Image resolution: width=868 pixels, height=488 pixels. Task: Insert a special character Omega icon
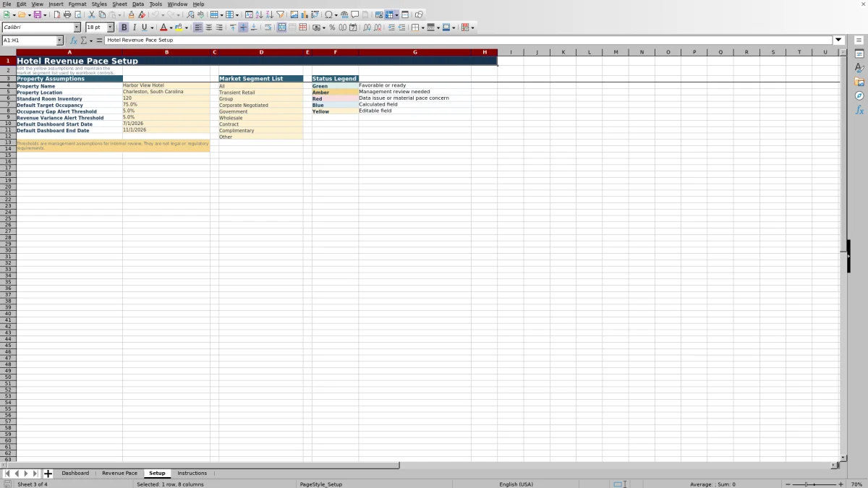[x=328, y=14]
